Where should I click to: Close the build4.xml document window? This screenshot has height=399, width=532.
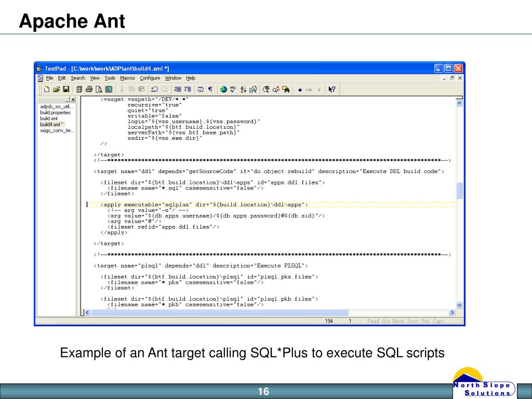coord(460,78)
